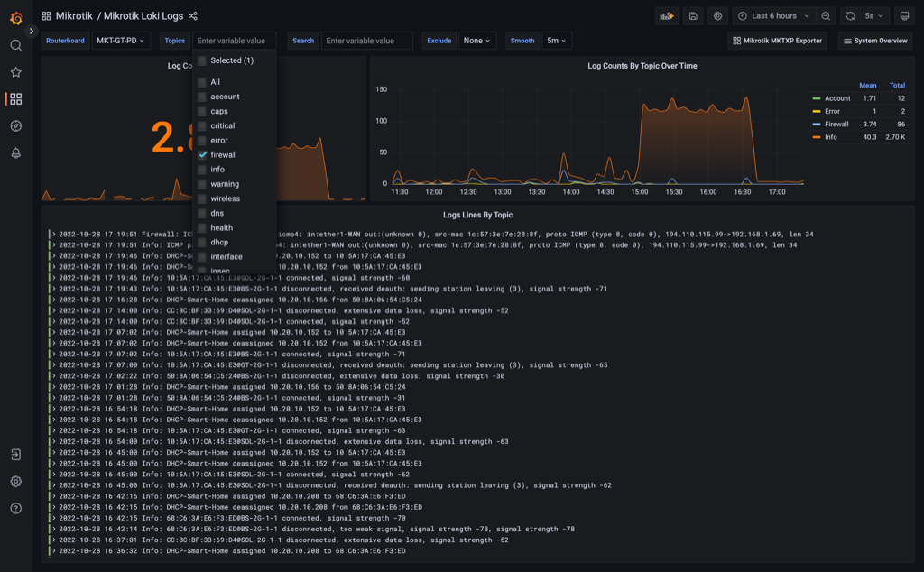
Task: Expand log line 2022-10-28 17:19:51 Firewall
Action: coord(53,234)
